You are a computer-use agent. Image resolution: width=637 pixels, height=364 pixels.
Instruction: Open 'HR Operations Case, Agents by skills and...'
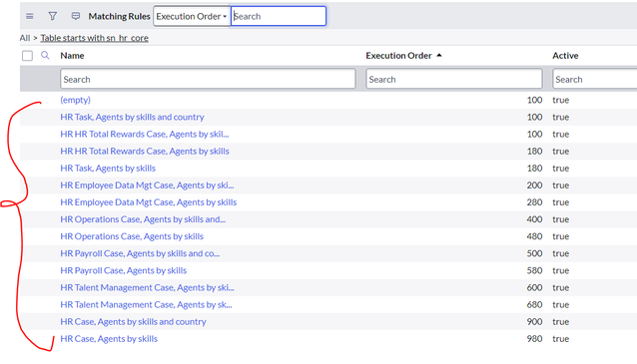[x=143, y=219]
